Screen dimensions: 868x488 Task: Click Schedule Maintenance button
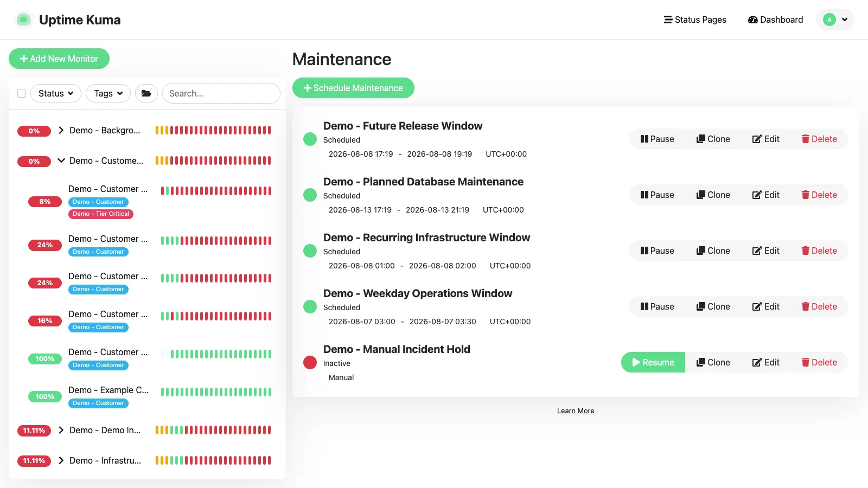353,88
